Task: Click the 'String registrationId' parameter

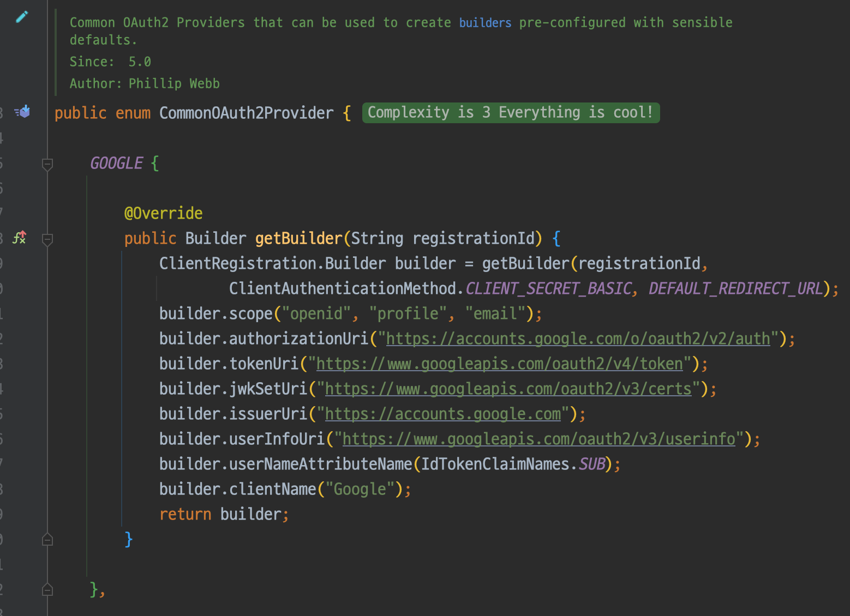Action: (443, 238)
